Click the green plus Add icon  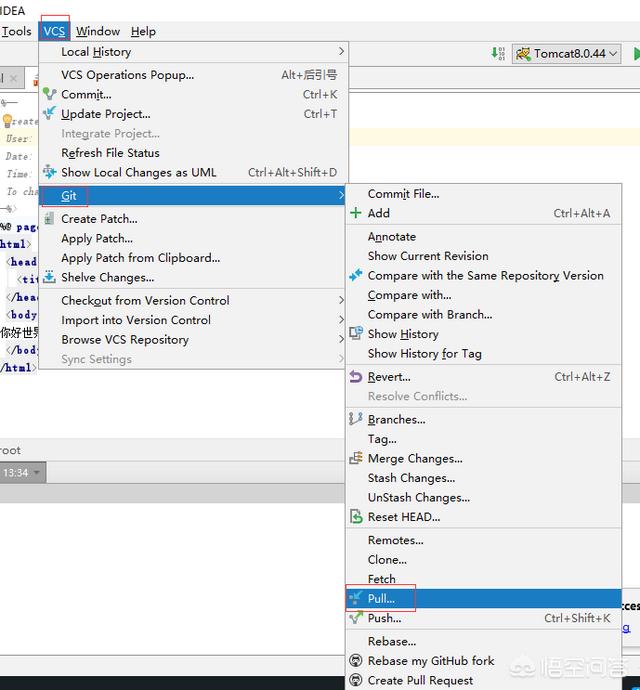[x=356, y=213]
